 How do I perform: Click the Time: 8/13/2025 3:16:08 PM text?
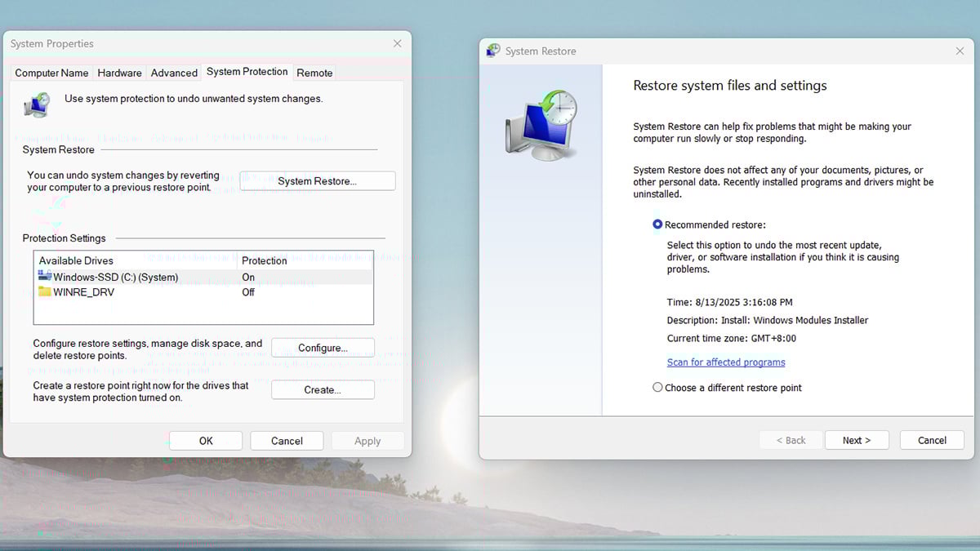[729, 302]
